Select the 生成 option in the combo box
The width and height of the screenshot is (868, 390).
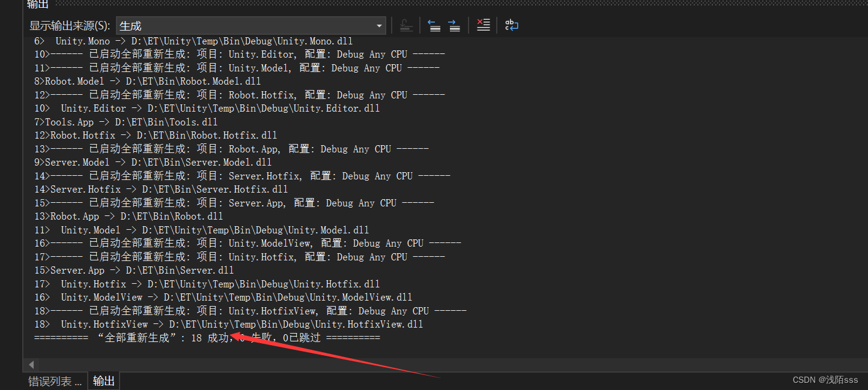tap(130, 26)
